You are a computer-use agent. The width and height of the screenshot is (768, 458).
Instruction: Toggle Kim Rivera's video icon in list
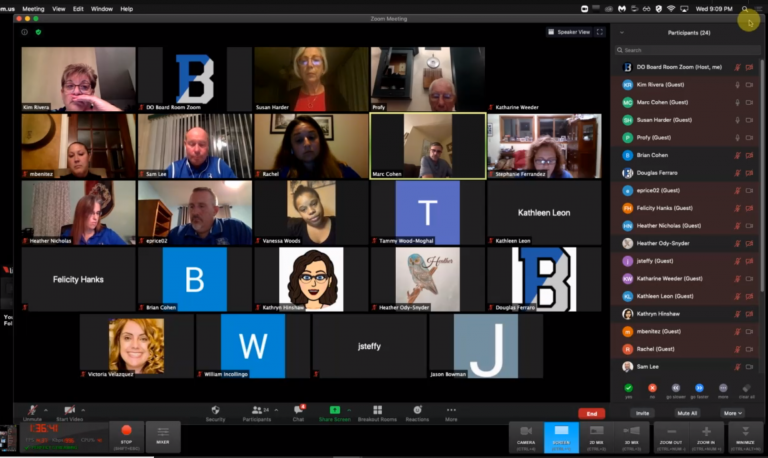(x=749, y=85)
